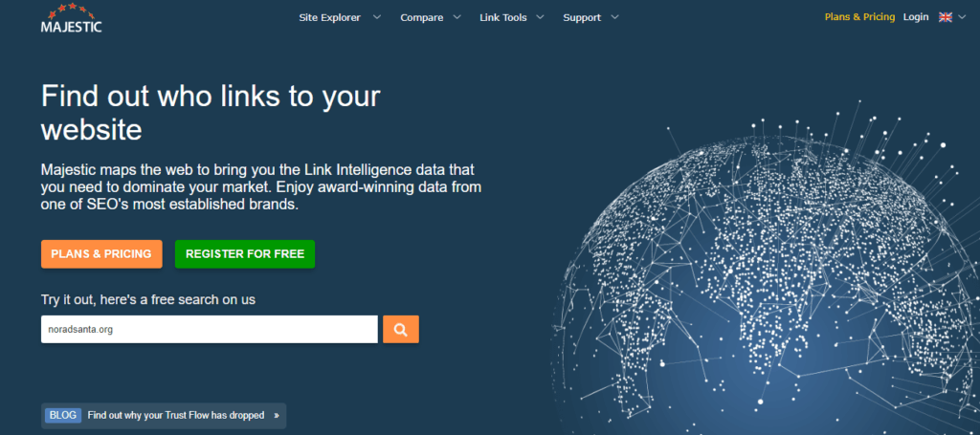This screenshot has width=980, height=435.
Task: Open the Compare menu
Action: [x=422, y=17]
